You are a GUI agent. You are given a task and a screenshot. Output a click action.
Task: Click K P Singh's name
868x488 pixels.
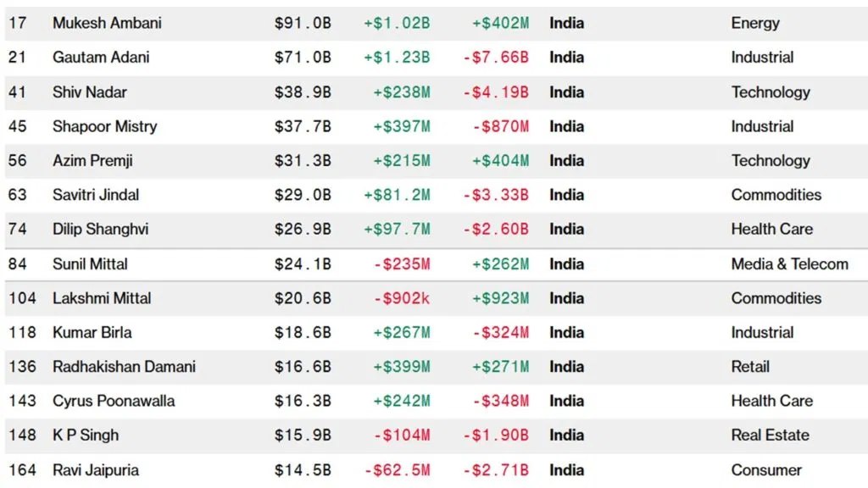pyautogui.click(x=86, y=435)
